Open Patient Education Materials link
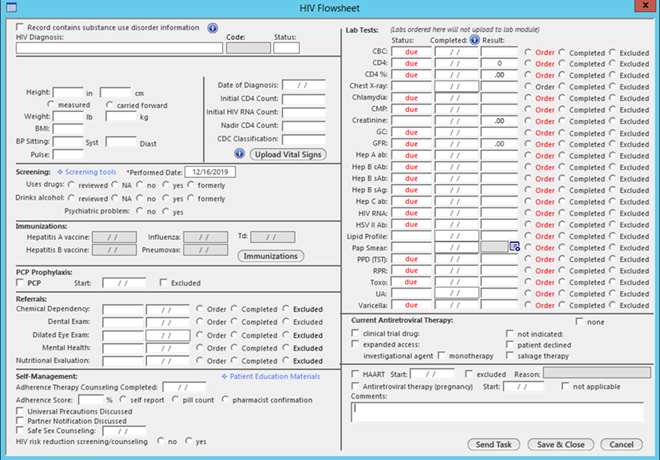This screenshot has width=660, height=460. point(275,376)
